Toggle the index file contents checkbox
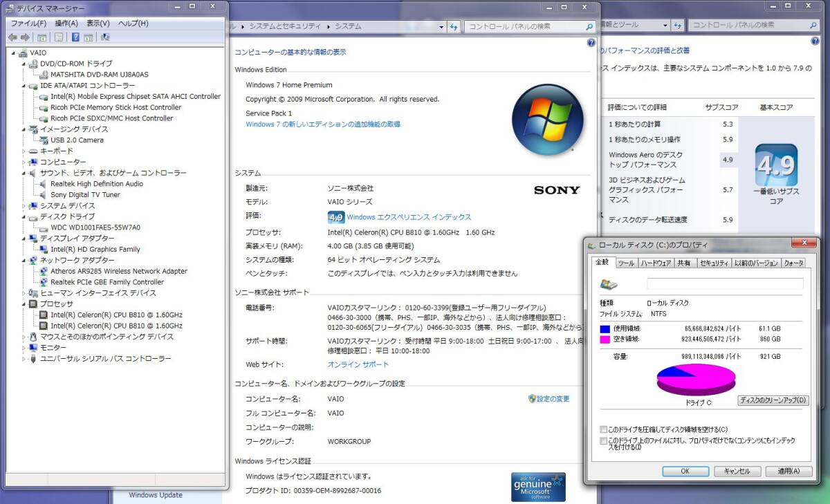The image size is (830, 504). click(x=604, y=440)
